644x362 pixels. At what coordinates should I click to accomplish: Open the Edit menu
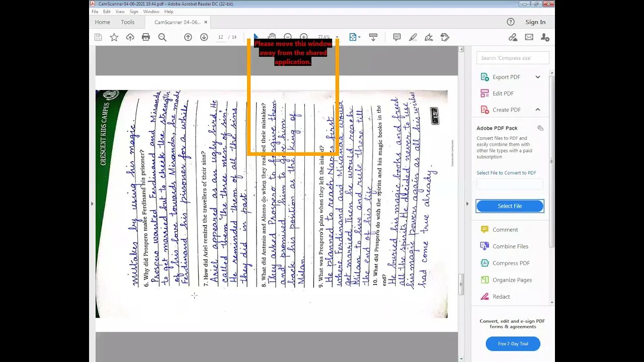click(107, 12)
